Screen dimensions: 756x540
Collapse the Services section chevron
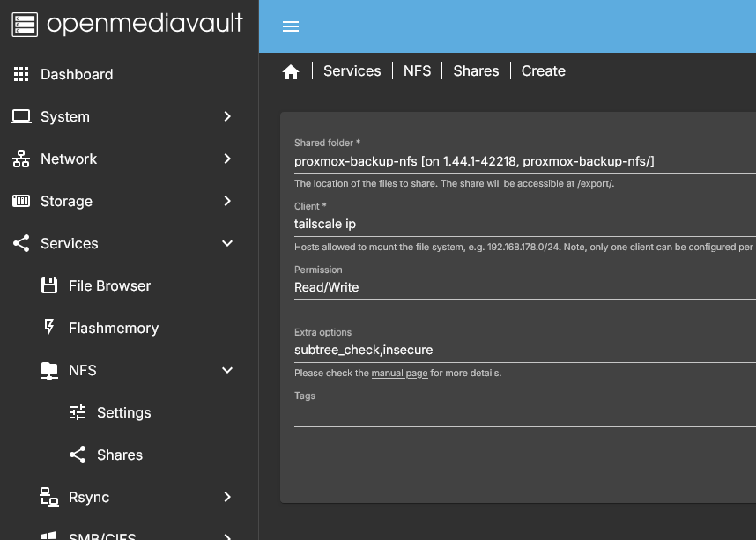pos(227,243)
